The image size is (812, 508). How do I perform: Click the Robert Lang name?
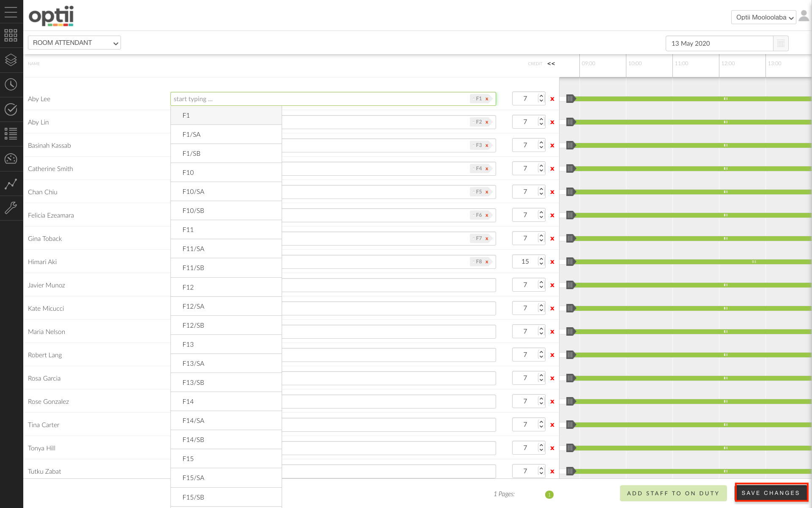click(45, 355)
